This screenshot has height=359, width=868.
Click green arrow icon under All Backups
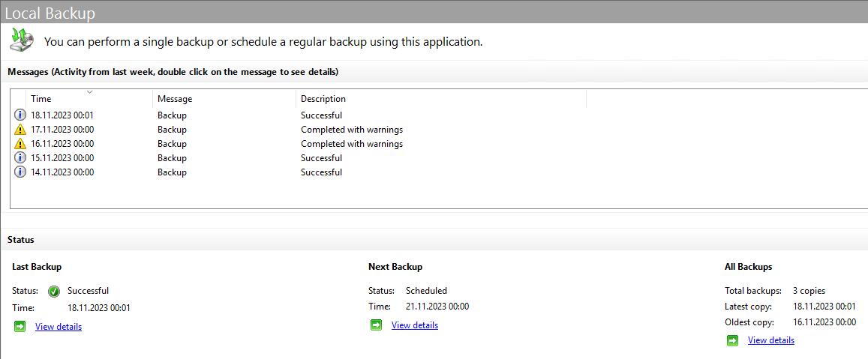pyautogui.click(x=733, y=340)
